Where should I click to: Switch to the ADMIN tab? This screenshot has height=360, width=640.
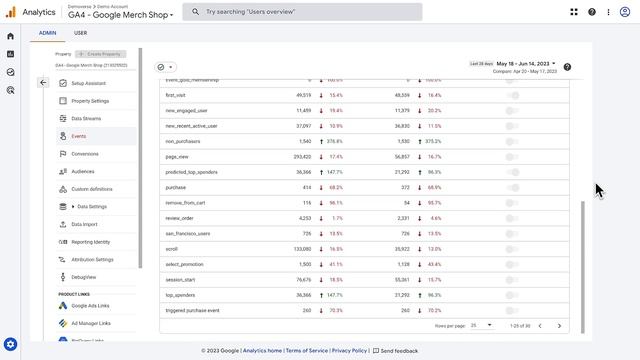[48, 33]
